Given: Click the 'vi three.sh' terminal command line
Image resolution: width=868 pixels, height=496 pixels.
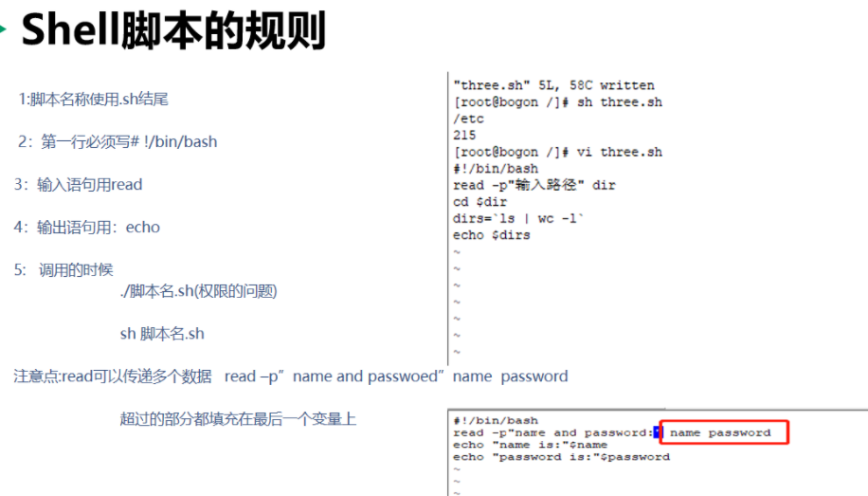Looking at the screenshot, I should tap(557, 152).
